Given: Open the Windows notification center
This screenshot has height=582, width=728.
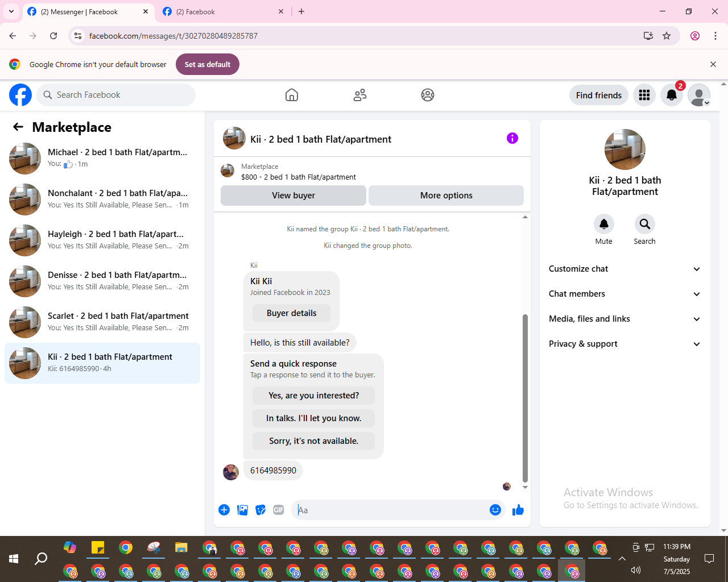Looking at the screenshot, I should 709,559.
